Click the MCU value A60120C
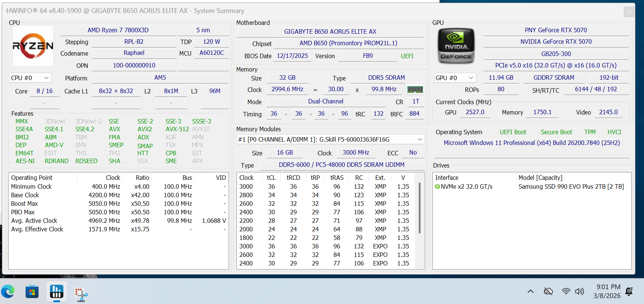 tap(212, 53)
